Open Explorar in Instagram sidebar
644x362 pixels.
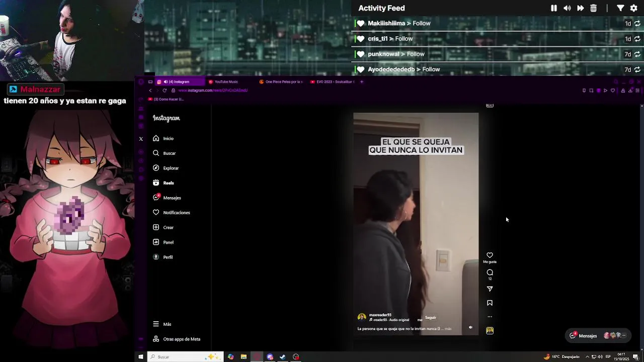[166, 168]
